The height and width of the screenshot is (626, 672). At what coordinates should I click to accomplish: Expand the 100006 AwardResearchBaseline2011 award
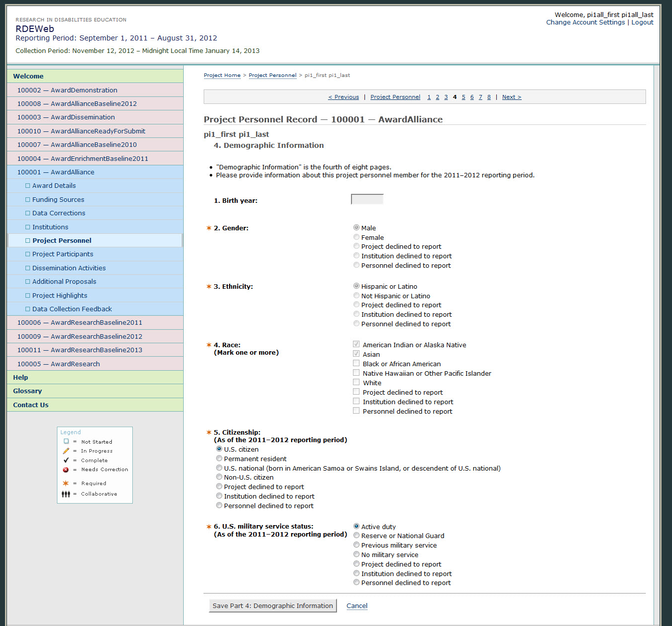(x=79, y=323)
